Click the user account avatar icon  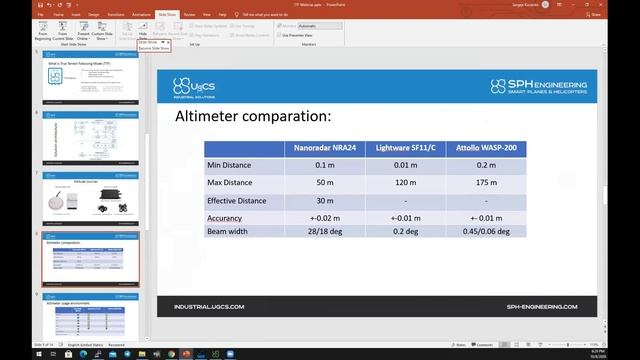click(545, 4)
